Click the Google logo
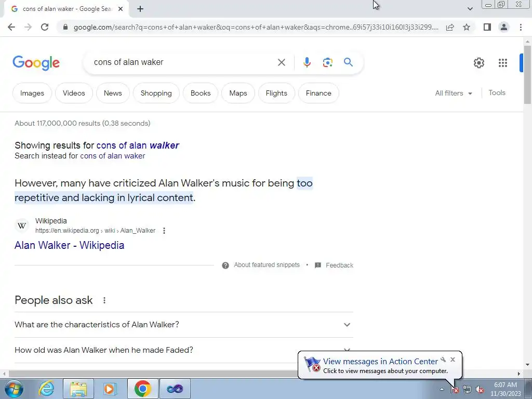 point(36,63)
